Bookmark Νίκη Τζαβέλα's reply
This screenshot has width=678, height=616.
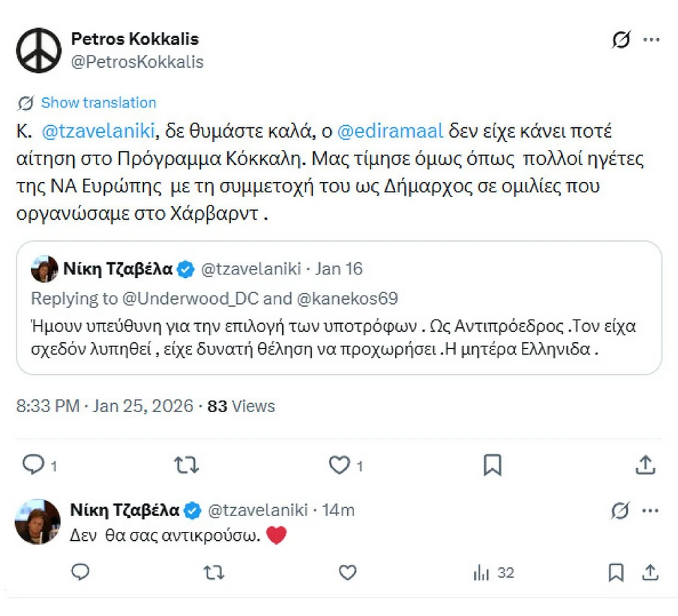[616, 572]
